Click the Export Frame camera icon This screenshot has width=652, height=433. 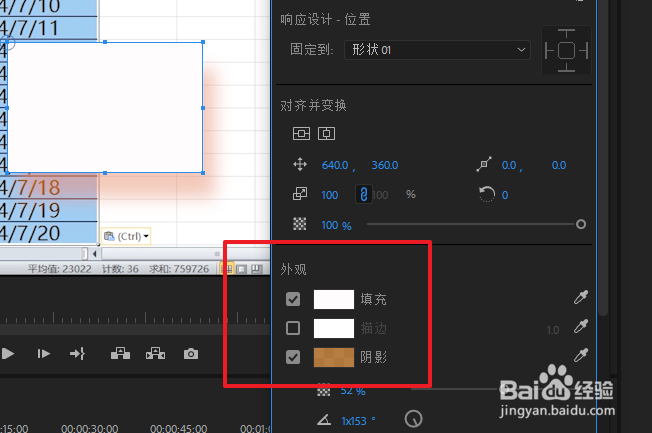pyautogui.click(x=191, y=354)
